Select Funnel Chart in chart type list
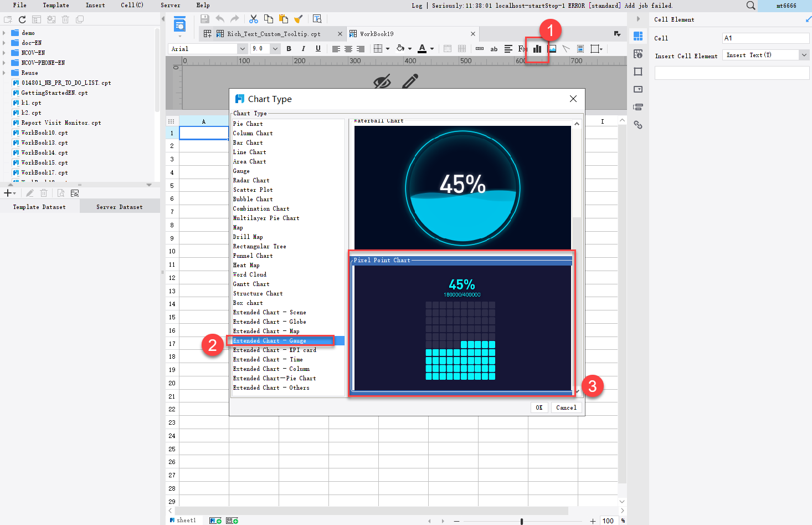This screenshot has height=525, width=812. point(253,256)
